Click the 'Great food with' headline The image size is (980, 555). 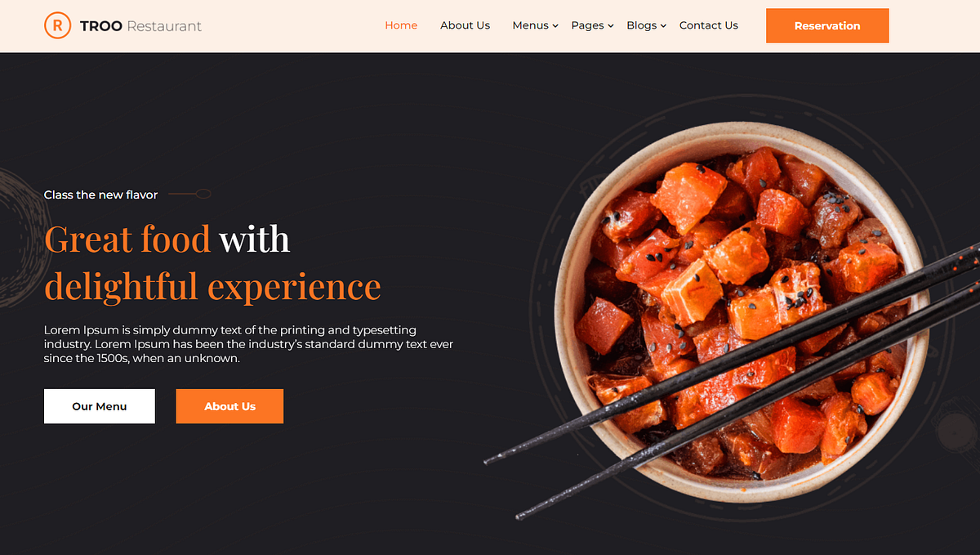167,239
